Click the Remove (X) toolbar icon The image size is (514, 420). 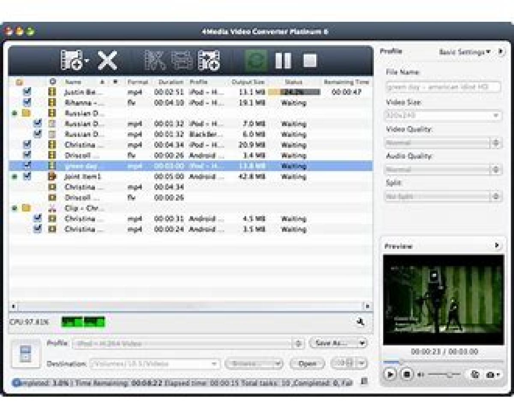[x=107, y=60]
